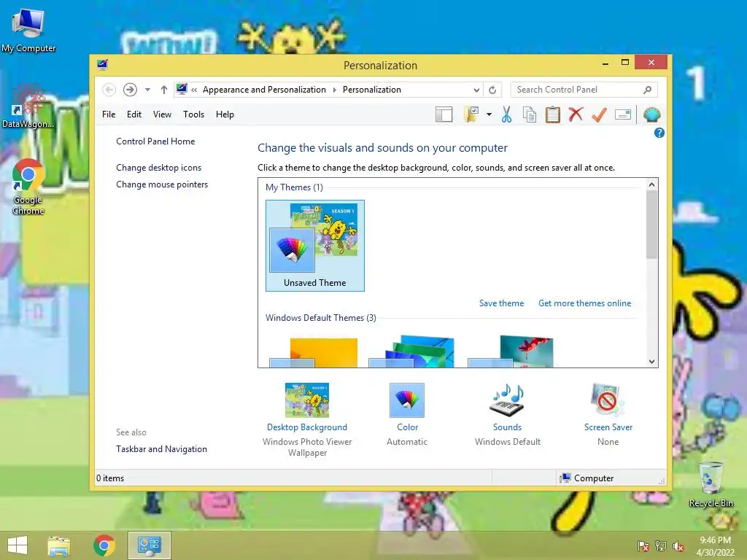Click the arrow between breadcrumb segments
This screenshot has height=560, width=747.
point(334,90)
